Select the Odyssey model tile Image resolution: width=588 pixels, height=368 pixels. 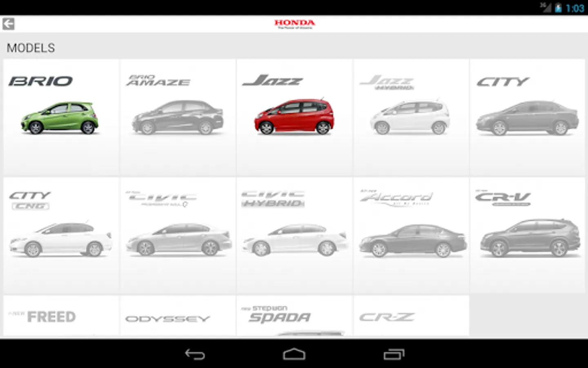click(x=178, y=316)
